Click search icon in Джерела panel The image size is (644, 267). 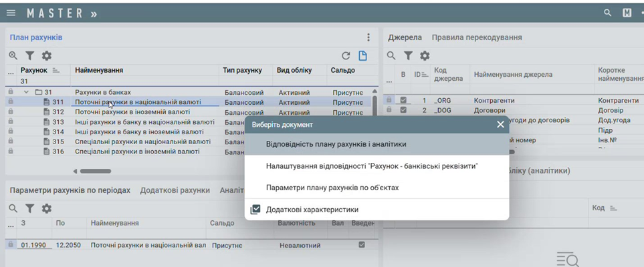tap(391, 55)
